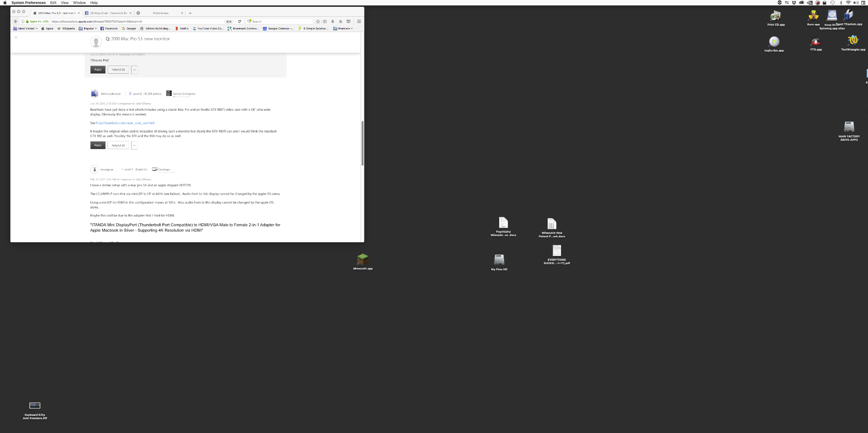Image resolution: width=868 pixels, height=433 pixels.
Task: Select the Burn.app desktop shortcut
Action: pyautogui.click(x=813, y=18)
